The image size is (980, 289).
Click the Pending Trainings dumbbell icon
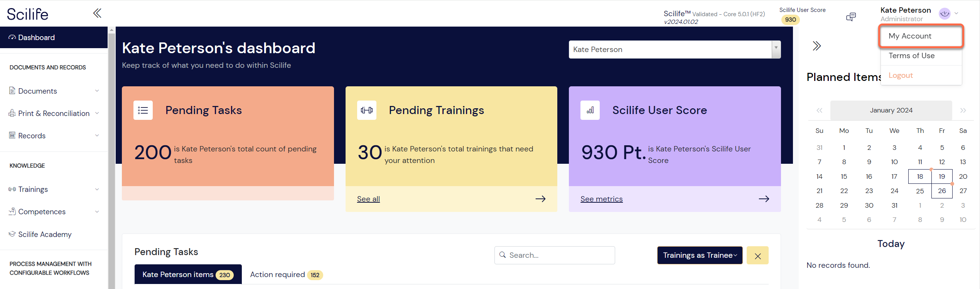click(366, 110)
